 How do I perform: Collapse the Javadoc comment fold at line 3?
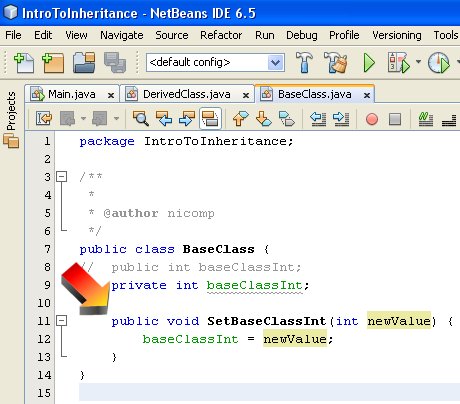[61, 176]
